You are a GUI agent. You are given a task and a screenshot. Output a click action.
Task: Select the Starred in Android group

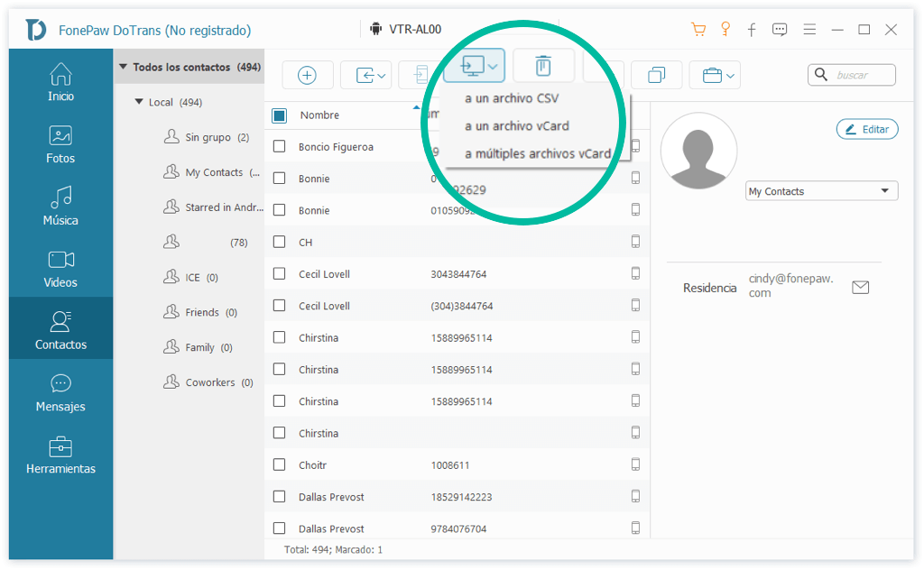[213, 207]
